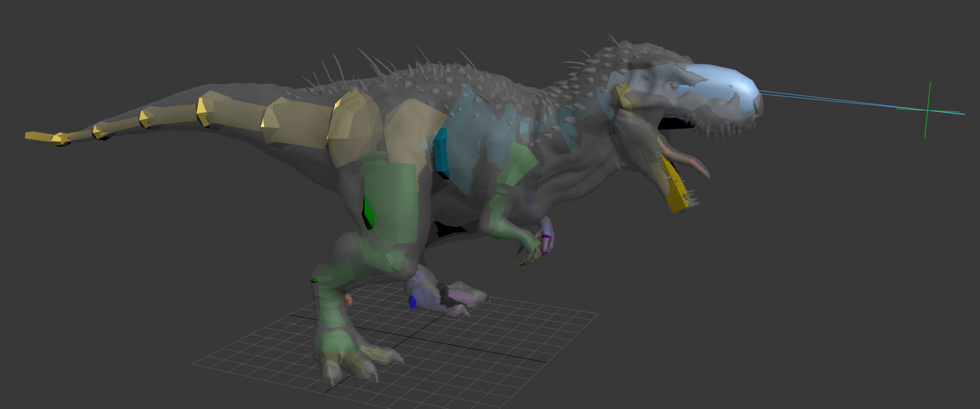Select the green cross look-at target helper
Screen dimensions: 980x409
click(928, 110)
